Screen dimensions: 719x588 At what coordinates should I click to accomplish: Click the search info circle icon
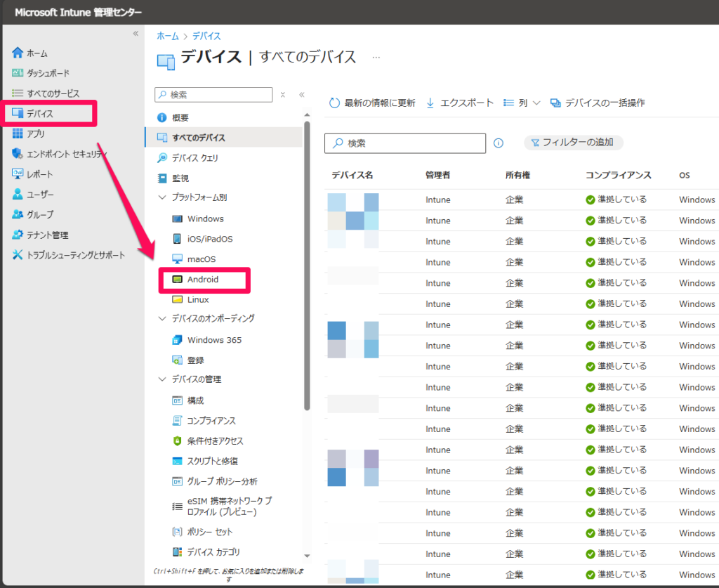(x=499, y=143)
